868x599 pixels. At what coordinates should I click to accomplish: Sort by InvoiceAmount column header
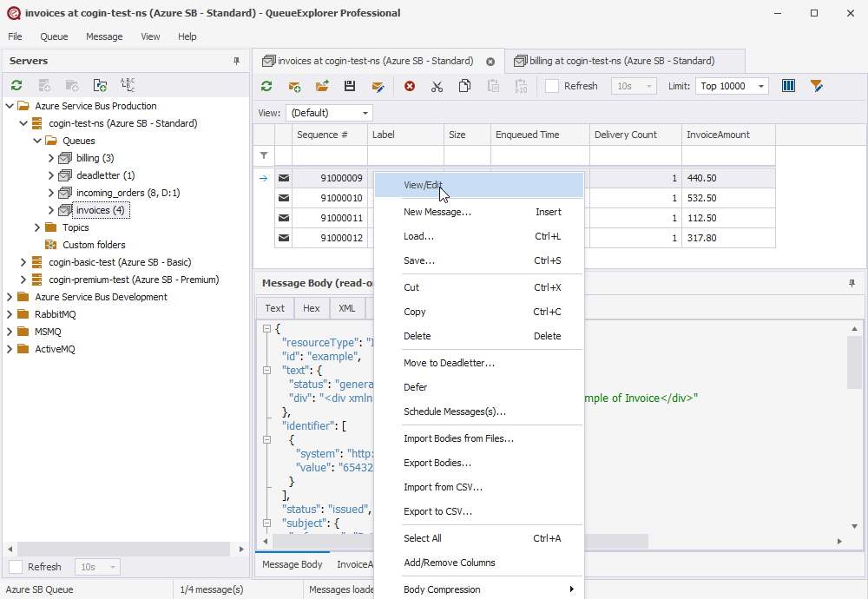(728, 135)
